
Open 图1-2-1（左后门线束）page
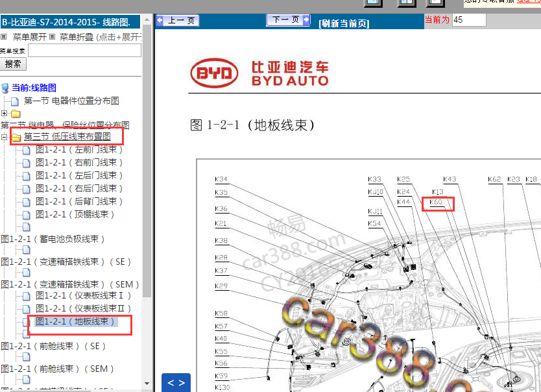point(79,175)
